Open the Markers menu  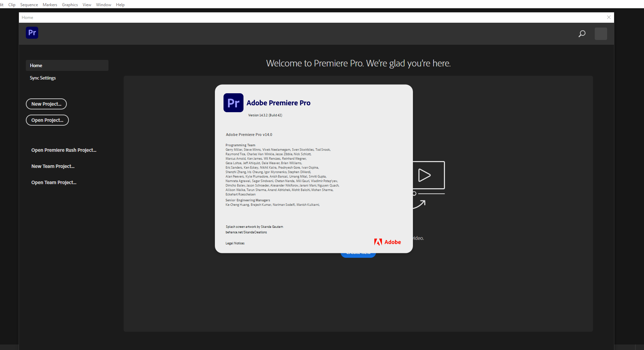pyautogui.click(x=50, y=5)
